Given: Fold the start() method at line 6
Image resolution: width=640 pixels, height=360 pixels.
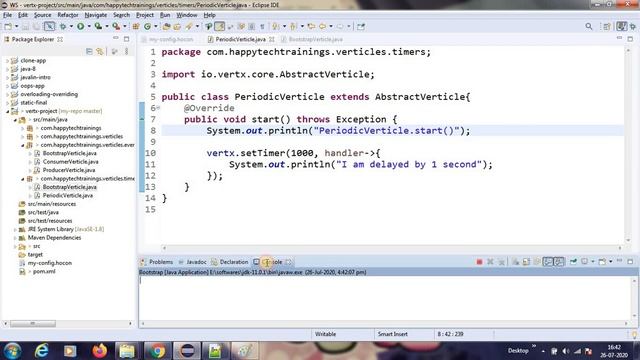Looking at the screenshot, I should (x=158, y=108).
